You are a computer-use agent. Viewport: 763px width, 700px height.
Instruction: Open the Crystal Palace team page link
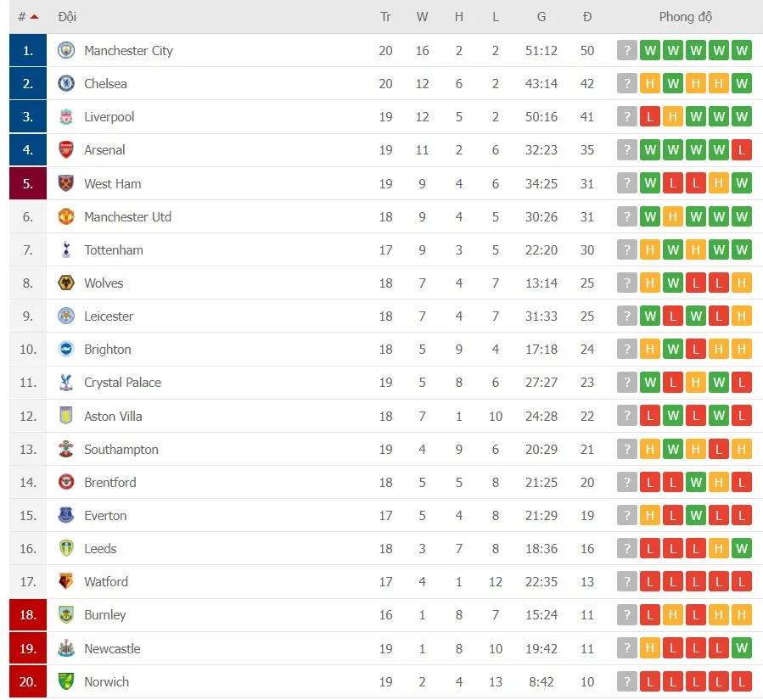click(122, 383)
